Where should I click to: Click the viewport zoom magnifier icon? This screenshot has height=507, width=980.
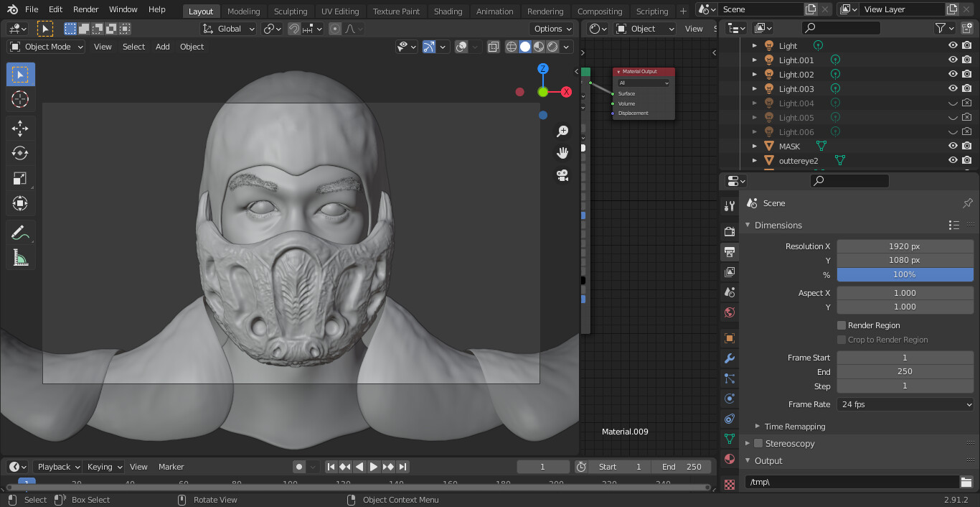pos(562,131)
